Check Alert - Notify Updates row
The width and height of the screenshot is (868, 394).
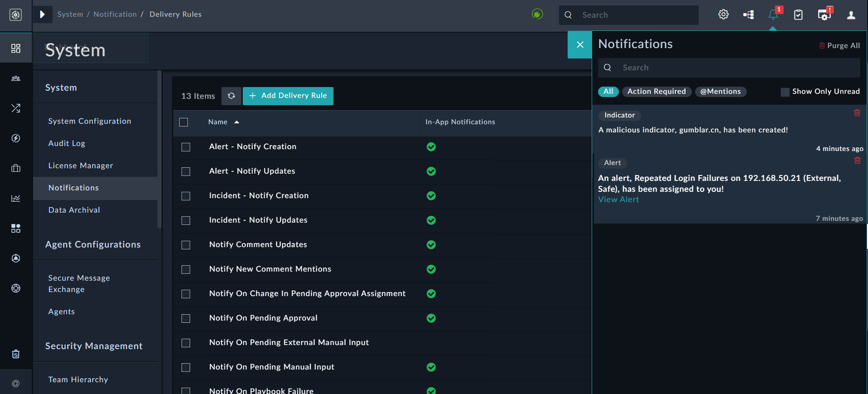click(x=186, y=171)
